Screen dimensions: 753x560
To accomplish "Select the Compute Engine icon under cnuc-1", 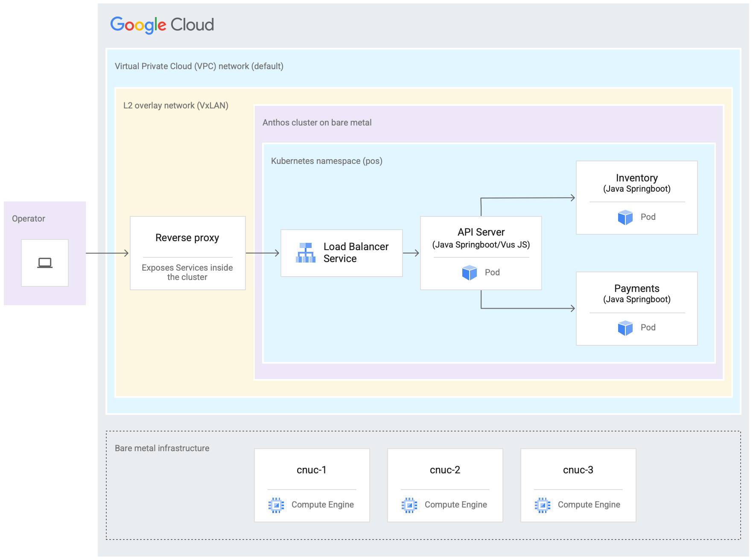I will pos(277,505).
